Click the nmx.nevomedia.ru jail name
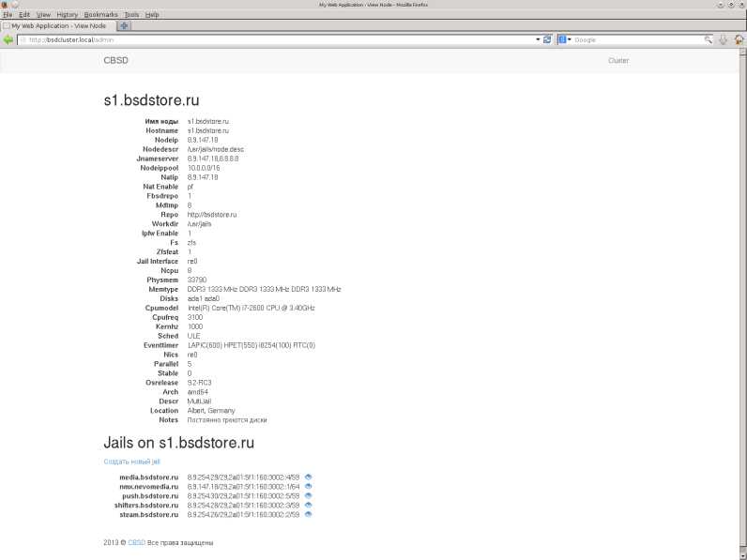The image size is (747, 560). pos(148,487)
